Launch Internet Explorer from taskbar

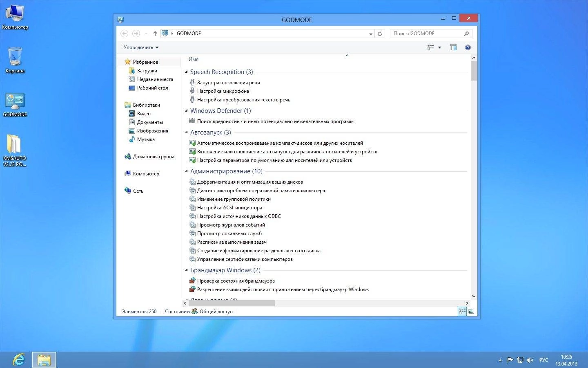point(18,360)
